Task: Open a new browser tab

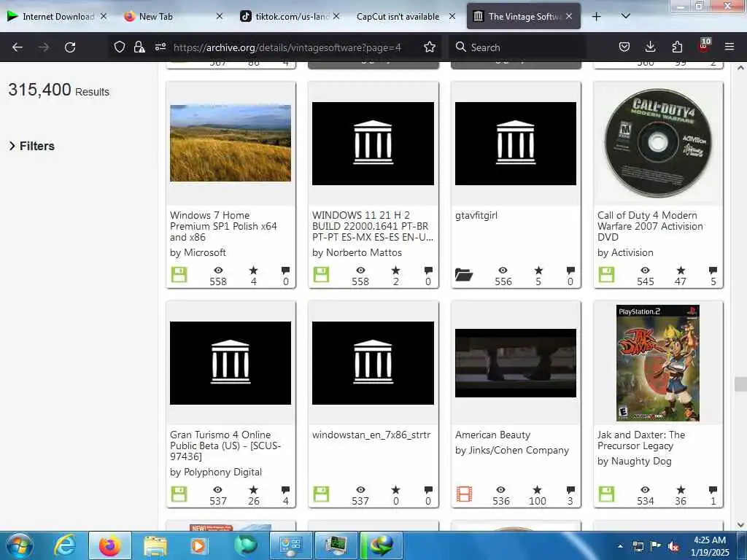Action: pos(597,17)
